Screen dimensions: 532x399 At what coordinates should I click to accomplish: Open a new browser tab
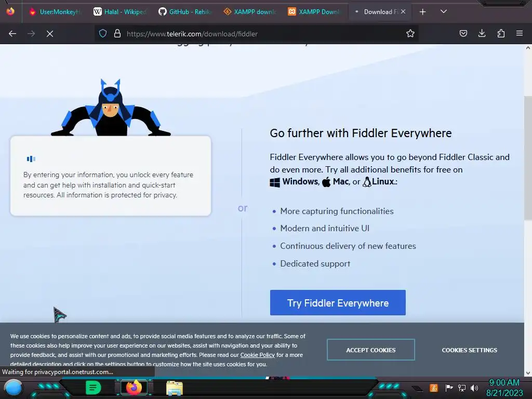point(423,12)
